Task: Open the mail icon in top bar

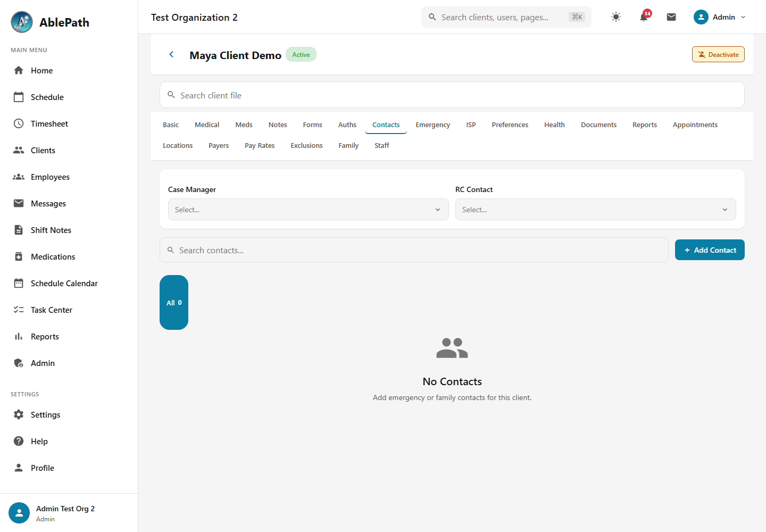Action: 671,17
